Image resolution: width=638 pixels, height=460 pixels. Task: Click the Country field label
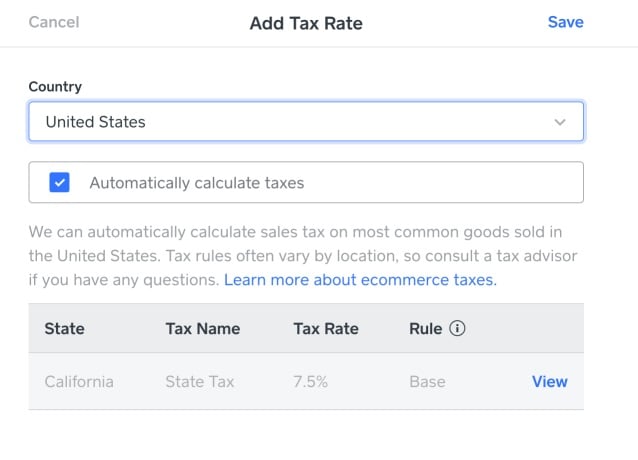tap(55, 86)
